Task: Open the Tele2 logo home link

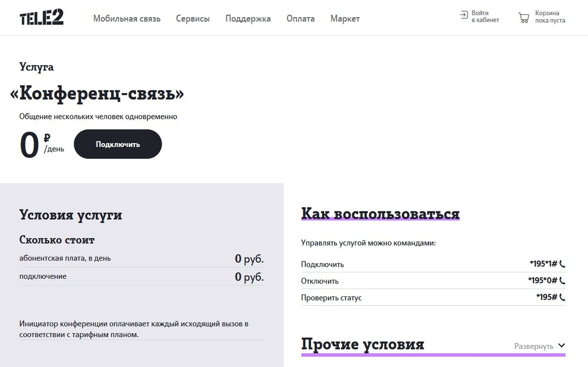Action: (42, 18)
